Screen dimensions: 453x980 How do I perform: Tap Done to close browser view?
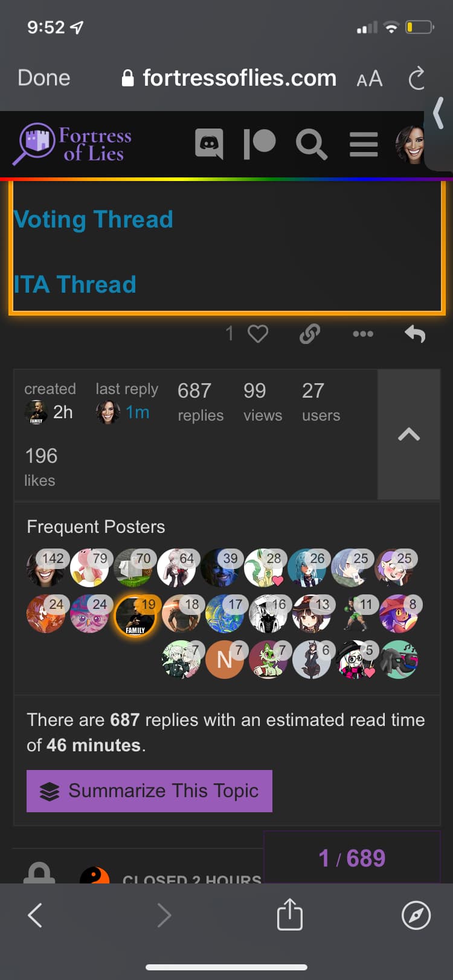point(44,78)
